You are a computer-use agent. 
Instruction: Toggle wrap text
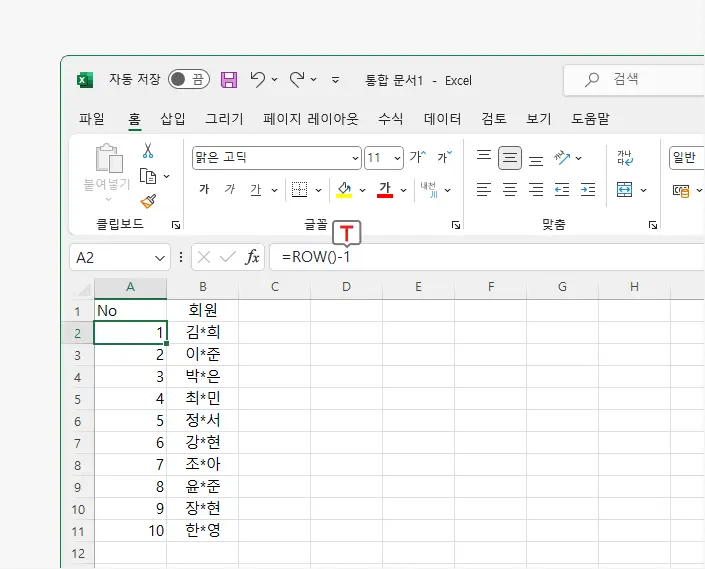coord(625,158)
